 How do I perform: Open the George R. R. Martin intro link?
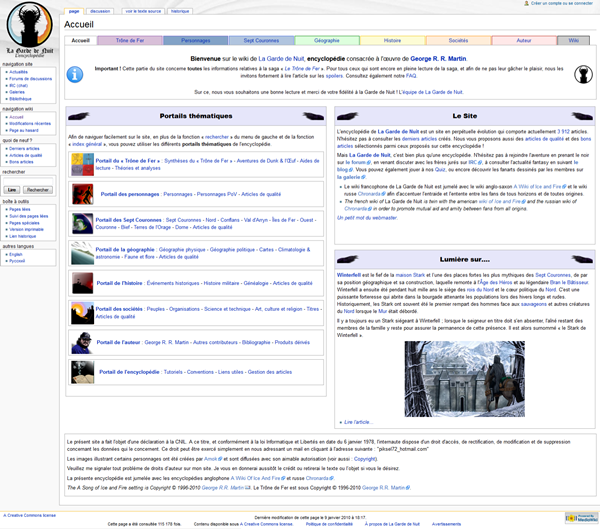click(438, 59)
